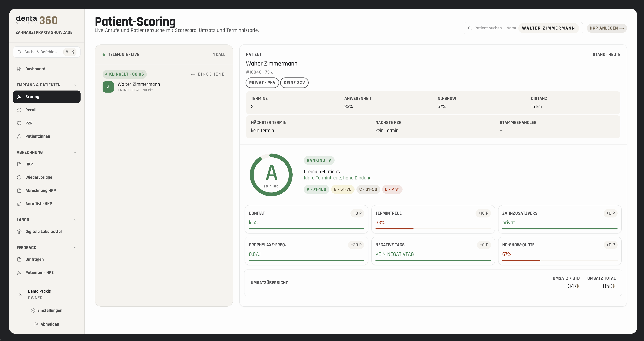
Task: Select the PZR tooth icon
Action: click(19, 123)
